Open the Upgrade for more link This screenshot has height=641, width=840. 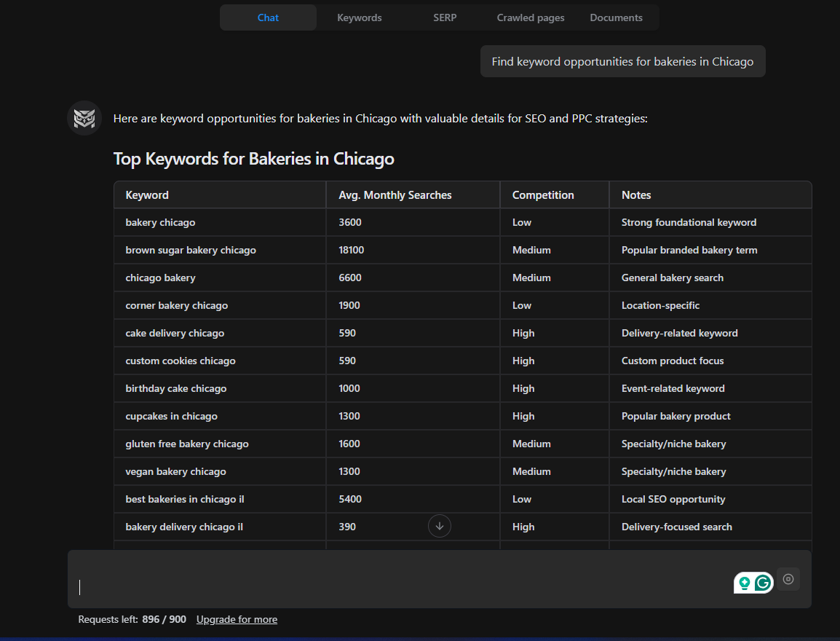tap(237, 619)
